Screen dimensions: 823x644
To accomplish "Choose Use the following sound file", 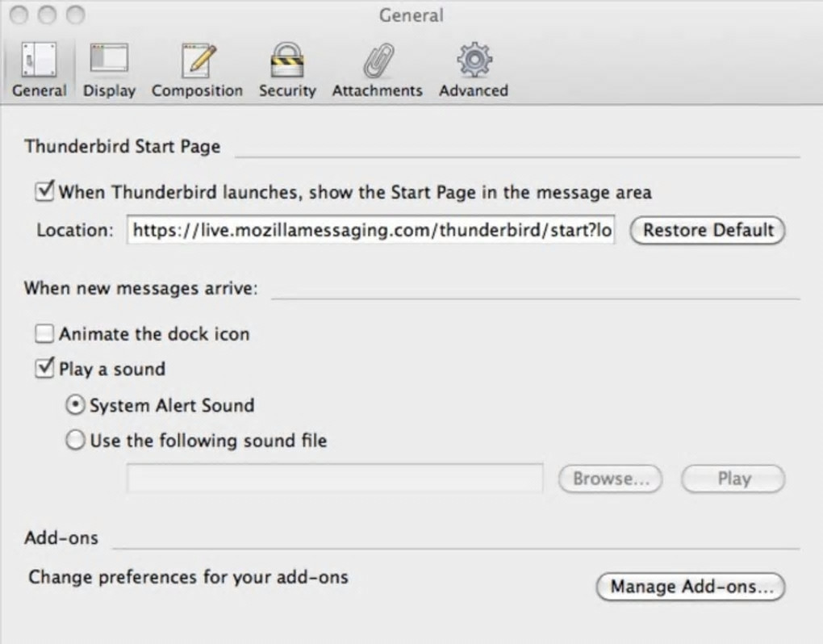I will (75, 441).
